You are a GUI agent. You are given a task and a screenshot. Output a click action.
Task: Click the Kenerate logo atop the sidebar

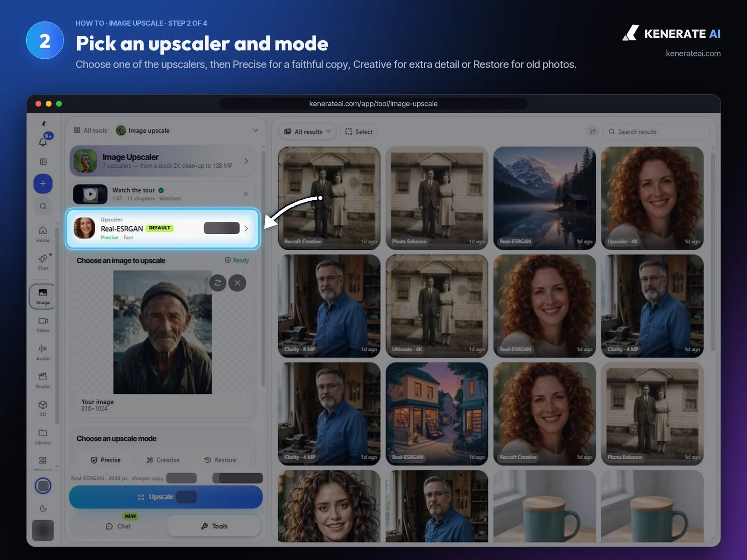point(43,124)
